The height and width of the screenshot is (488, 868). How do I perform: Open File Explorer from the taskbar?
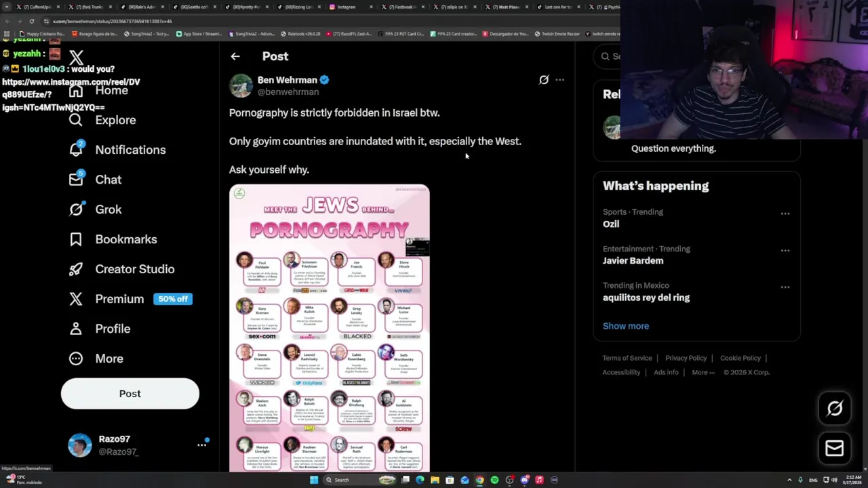[435, 480]
